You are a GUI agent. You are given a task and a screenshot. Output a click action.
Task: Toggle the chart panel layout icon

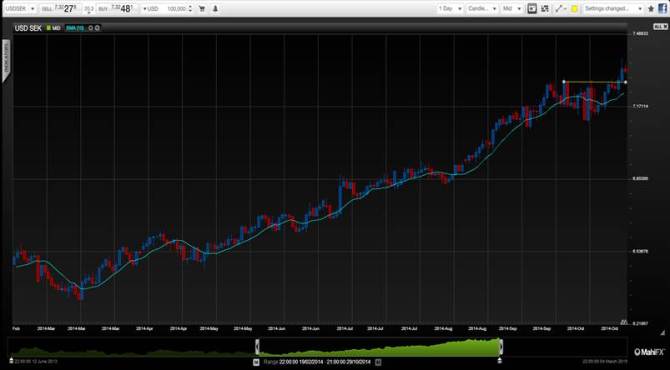[x=532, y=9]
